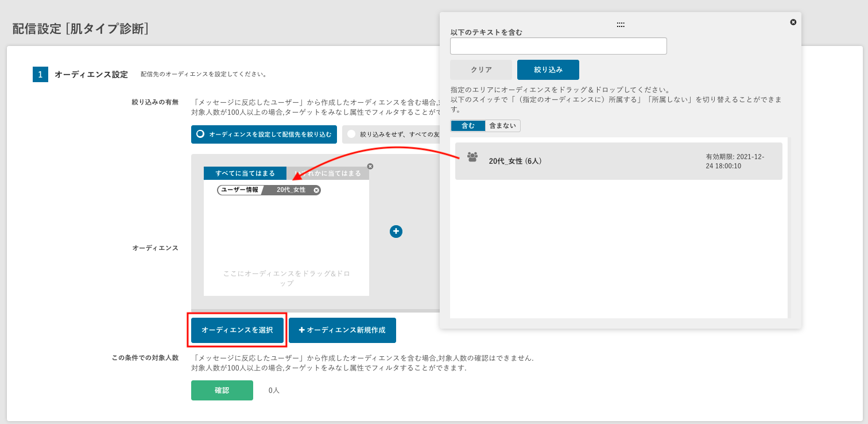Click the popup drag handle dots
Screen dimensions: 868x424
[621, 25]
